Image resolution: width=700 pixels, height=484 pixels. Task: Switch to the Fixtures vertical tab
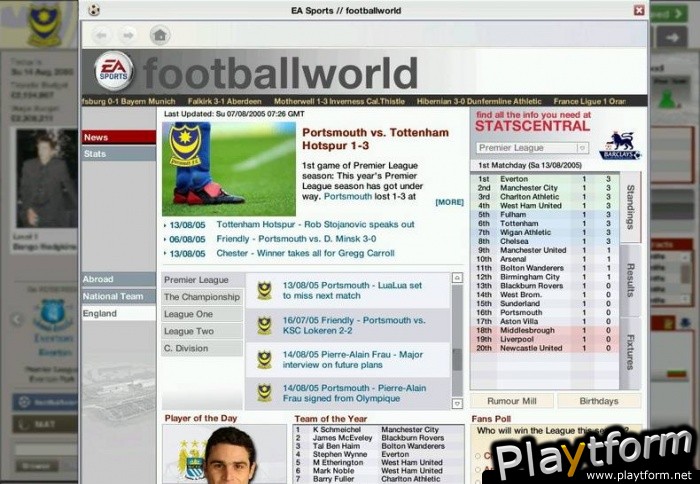tap(631, 353)
